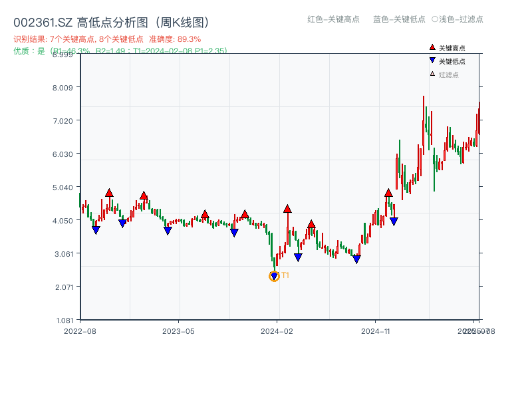Screen dimensions: 532x399
Task: Click the red triangle marker near 2024-02 peak
Action: pyautogui.click(x=287, y=208)
